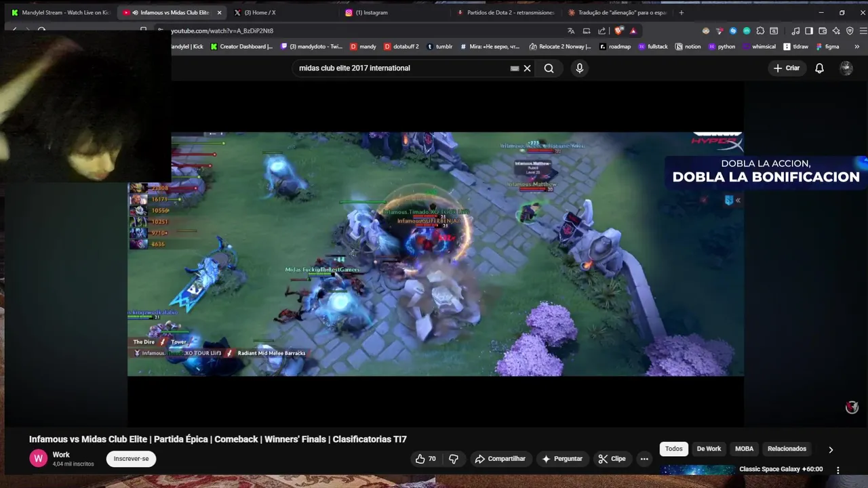
Task: Show more filter chips with right arrow
Action: point(831,449)
